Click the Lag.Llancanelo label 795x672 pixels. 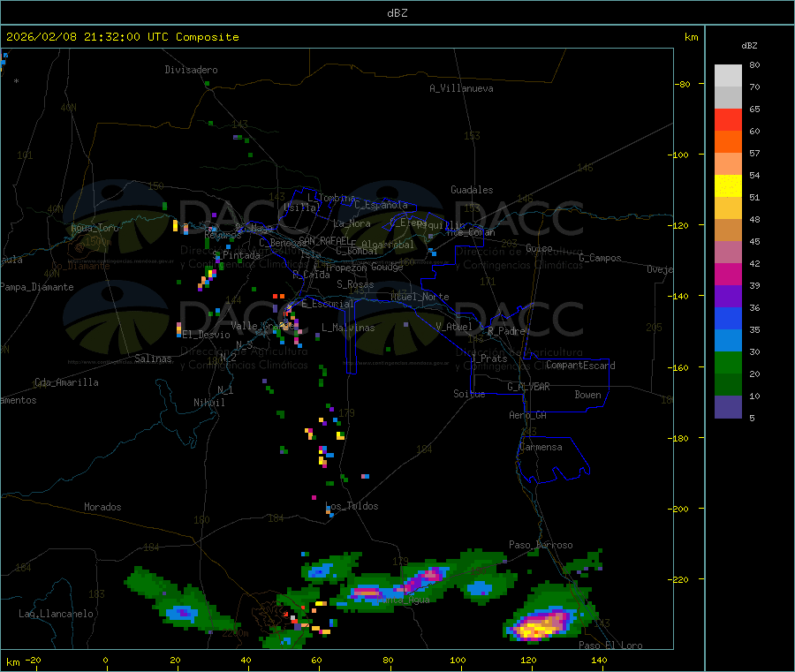click(57, 614)
